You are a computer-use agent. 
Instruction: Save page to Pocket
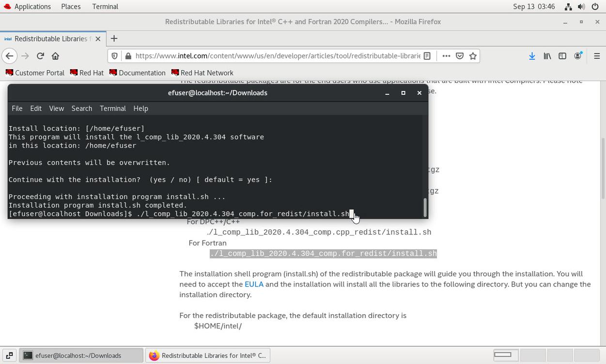[x=460, y=56]
